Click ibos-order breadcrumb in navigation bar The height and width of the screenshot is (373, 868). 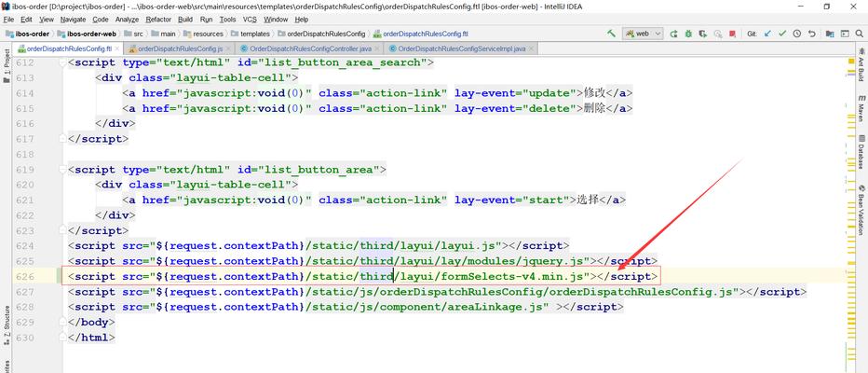27,34
